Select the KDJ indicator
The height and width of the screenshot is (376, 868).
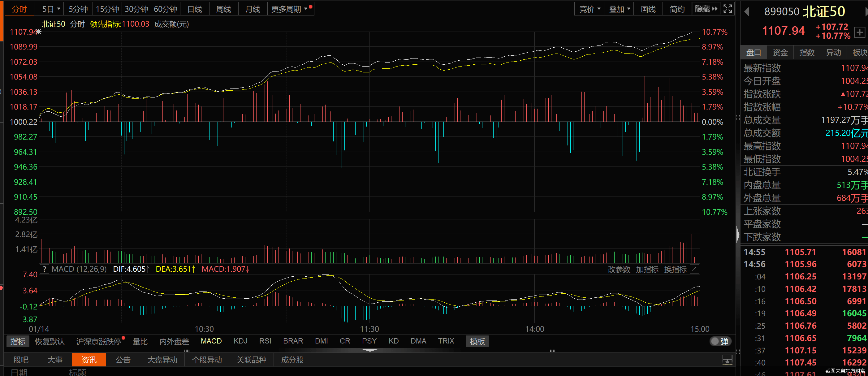240,341
